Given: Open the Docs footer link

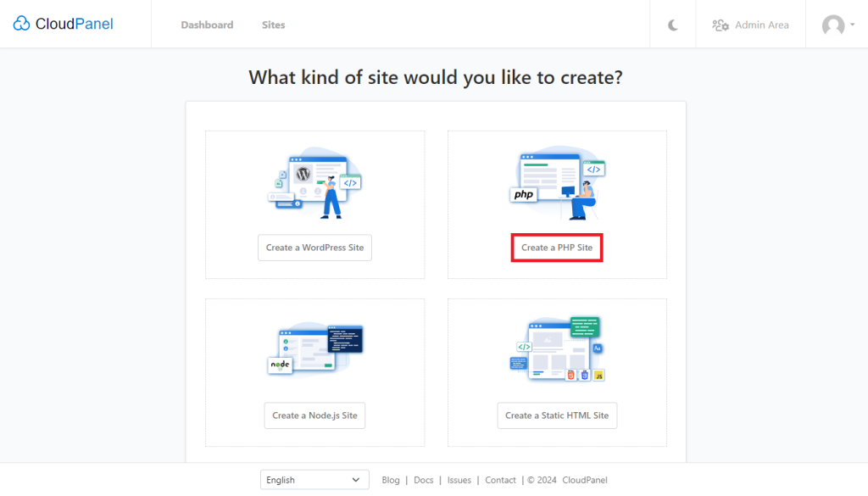Looking at the screenshot, I should [424, 480].
